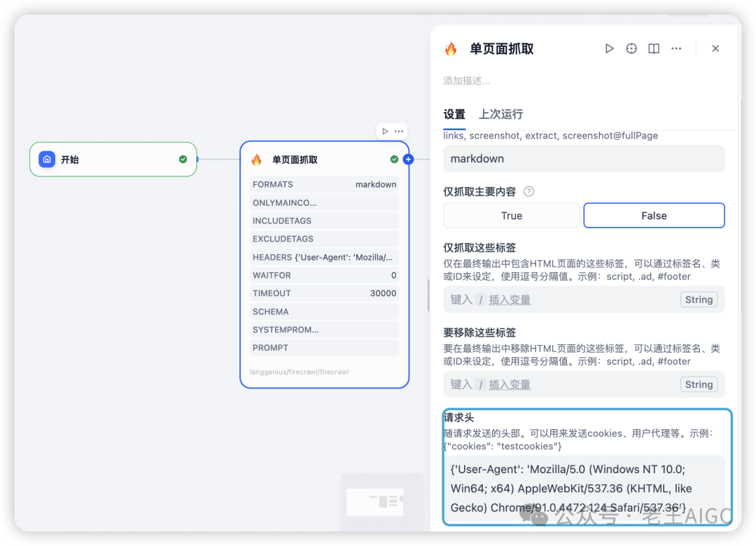756x546 pixels.
Task: Focus the 仅抓取这些标签 input field
Action: (x=584, y=300)
